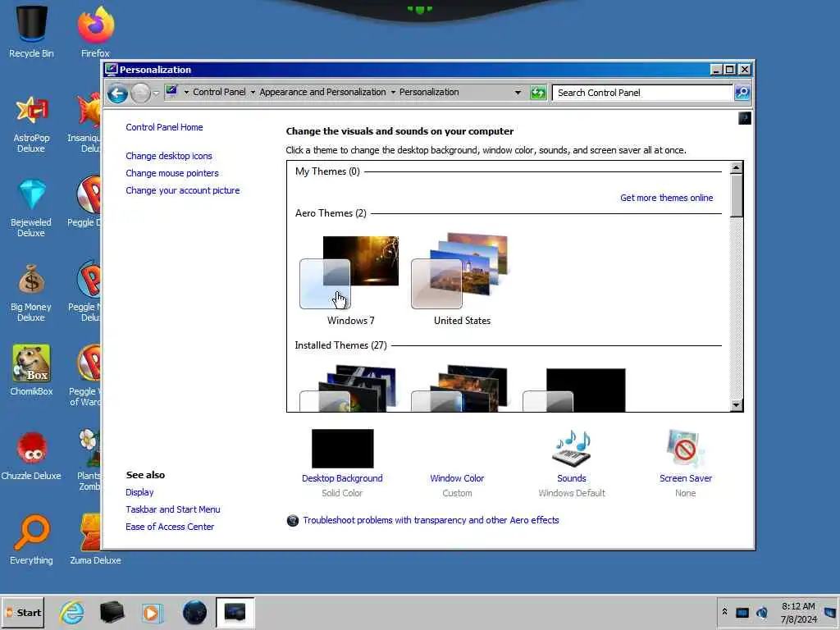
Task: Launch Firefox from the desktop
Action: click(95, 31)
